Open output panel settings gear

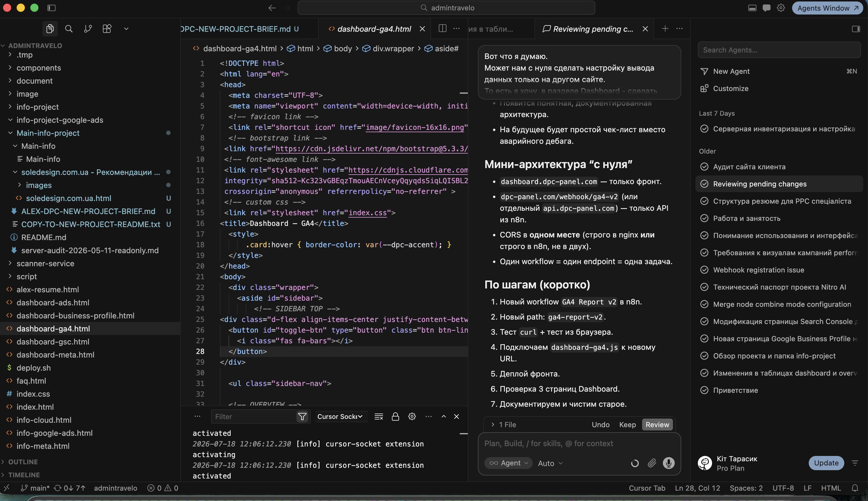[412, 417]
